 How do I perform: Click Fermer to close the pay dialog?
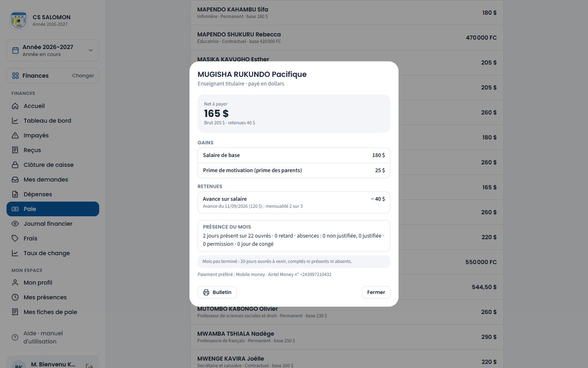376,292
